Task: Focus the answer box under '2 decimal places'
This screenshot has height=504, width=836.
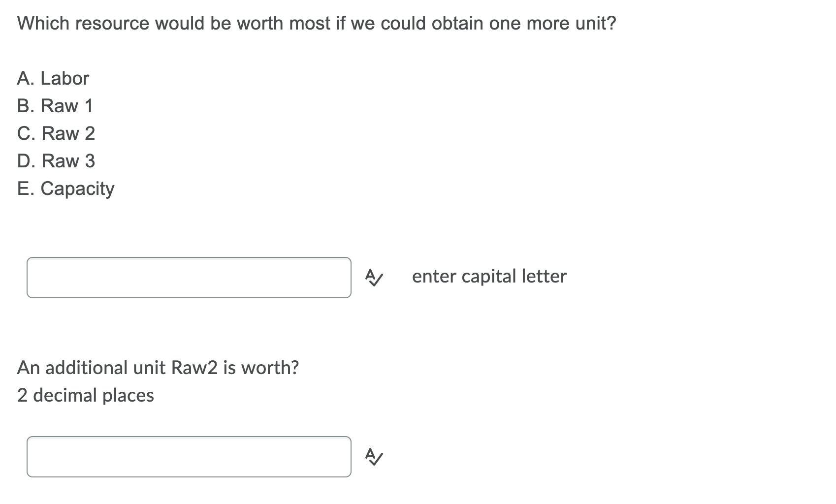Action: (x=189, y=457)
